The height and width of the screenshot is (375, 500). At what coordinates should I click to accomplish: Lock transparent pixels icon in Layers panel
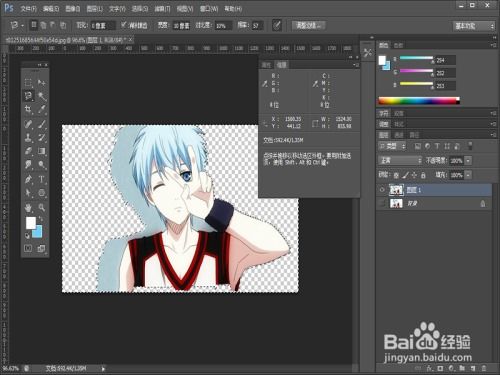396,175
